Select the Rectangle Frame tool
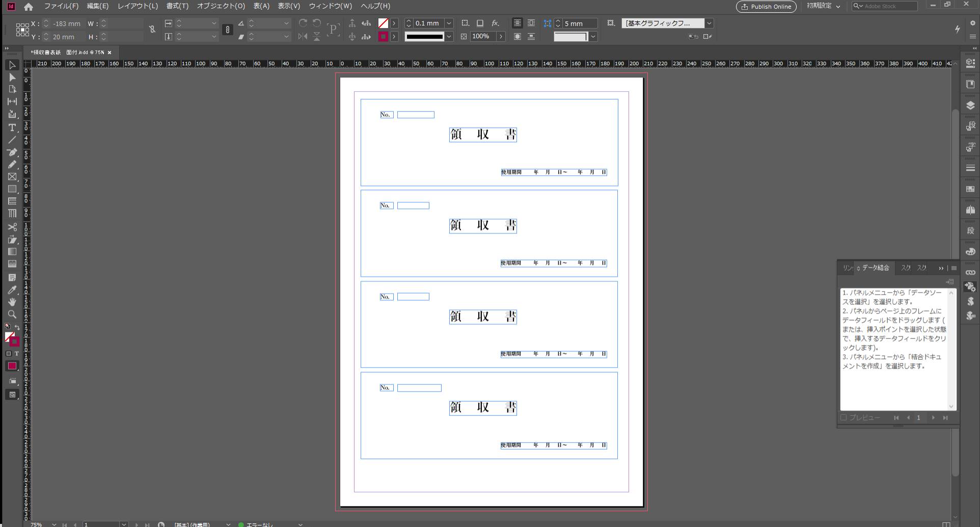The image size is (980, 527). pos(12,177)
